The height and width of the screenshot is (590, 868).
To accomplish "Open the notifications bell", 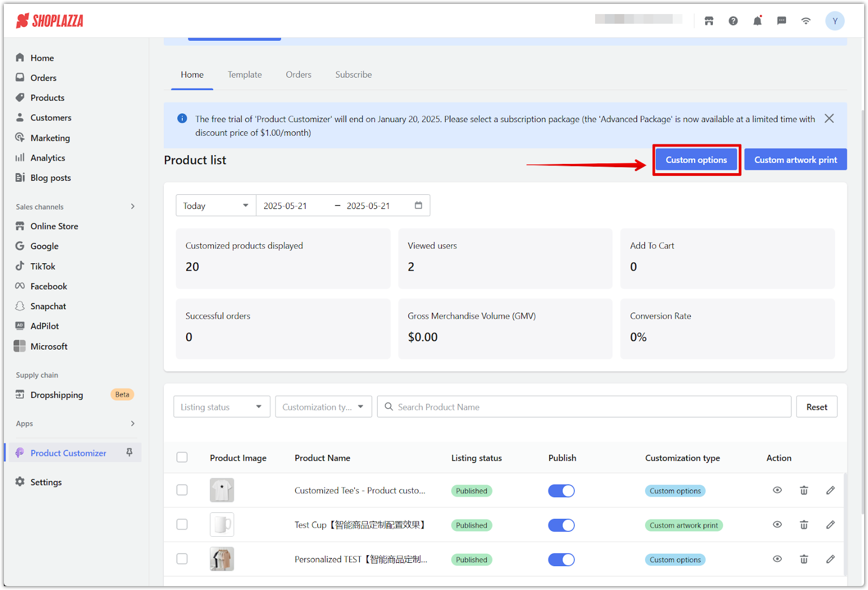I will pyautogui.click(x=757, y=21).
